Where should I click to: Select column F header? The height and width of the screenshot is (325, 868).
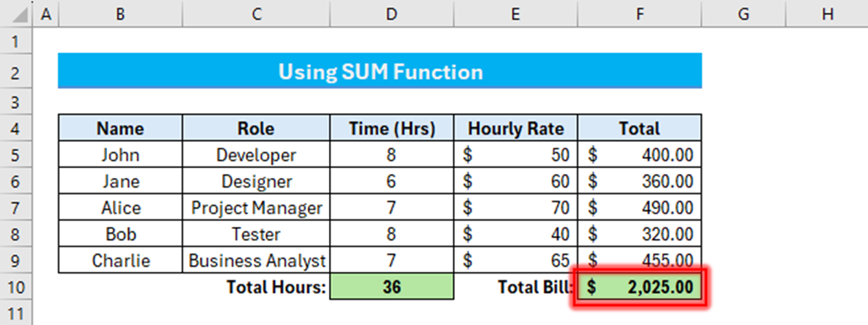(x=639, y=14)
